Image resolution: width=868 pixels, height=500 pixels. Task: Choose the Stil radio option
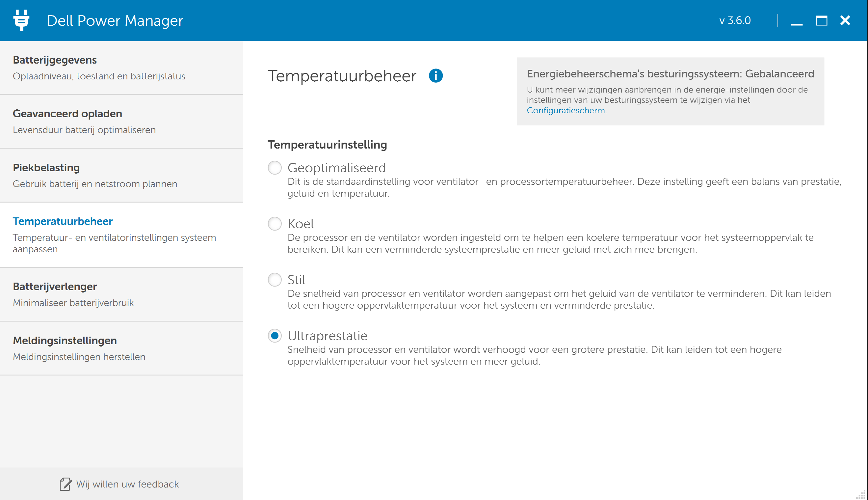point(275,280)
